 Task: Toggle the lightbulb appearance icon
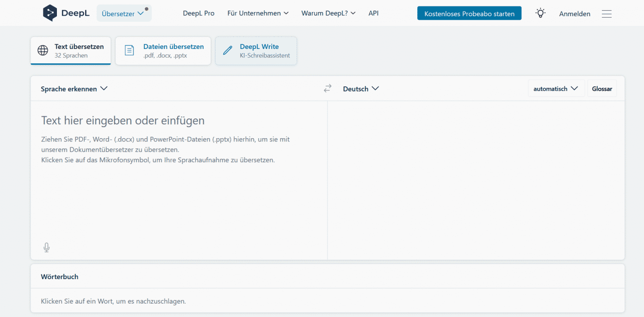pos(540,13)
